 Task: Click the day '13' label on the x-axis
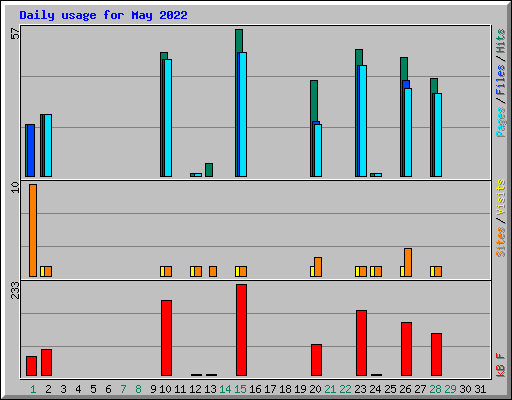pos(210,389)
